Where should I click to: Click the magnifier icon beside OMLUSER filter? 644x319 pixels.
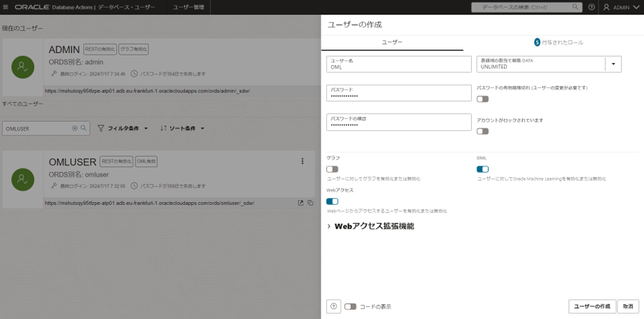(84, 129)
